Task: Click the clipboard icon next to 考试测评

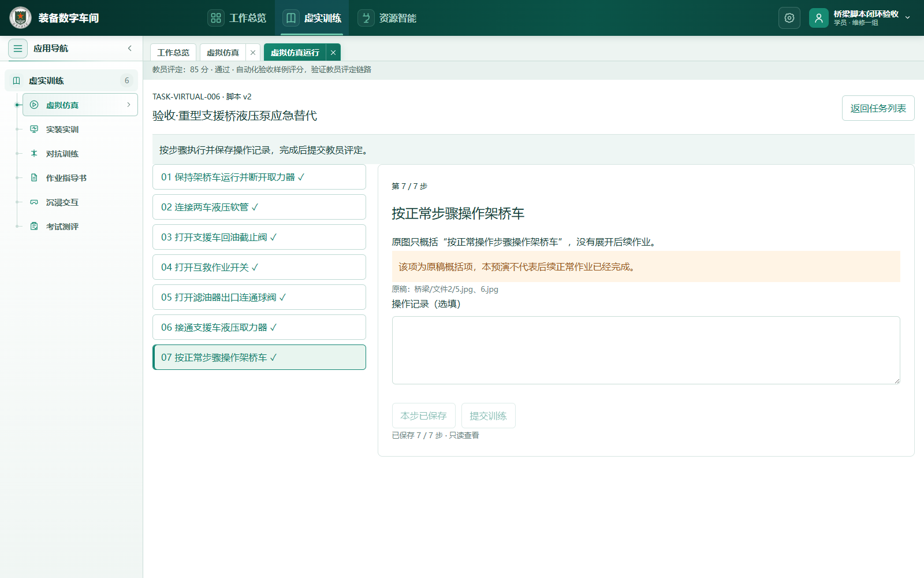Action: click(x=34, y=226)
